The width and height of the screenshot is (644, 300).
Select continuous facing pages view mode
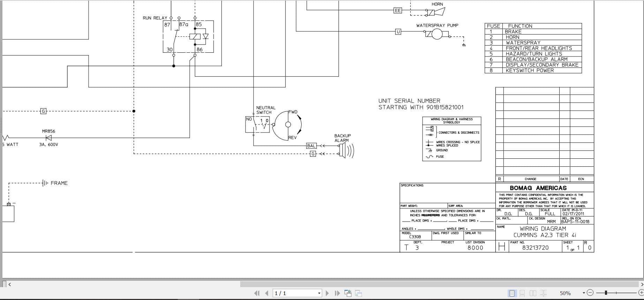click(x=543, y=293)
